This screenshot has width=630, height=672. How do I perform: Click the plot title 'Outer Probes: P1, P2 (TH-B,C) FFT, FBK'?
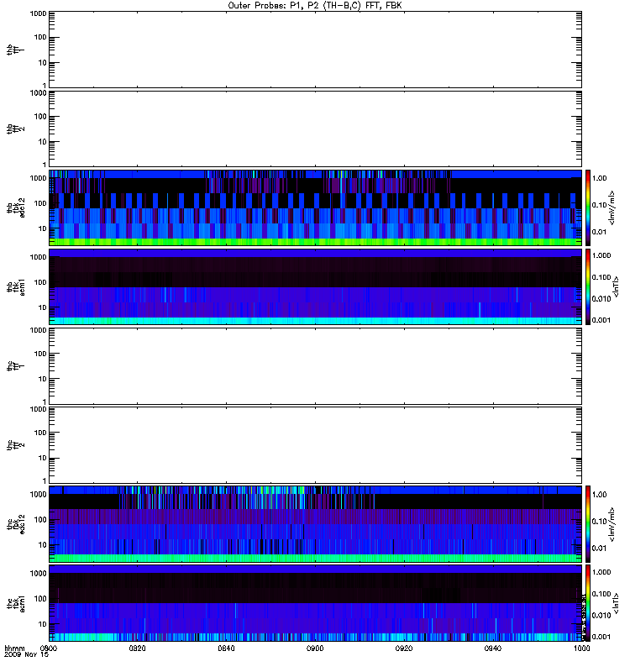315,6
